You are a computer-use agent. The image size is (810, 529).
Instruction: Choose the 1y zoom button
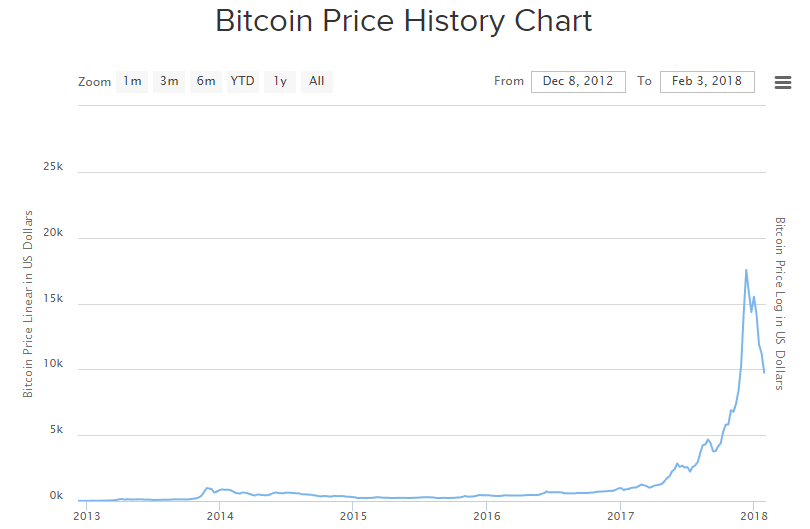click(x=280, y=82)
